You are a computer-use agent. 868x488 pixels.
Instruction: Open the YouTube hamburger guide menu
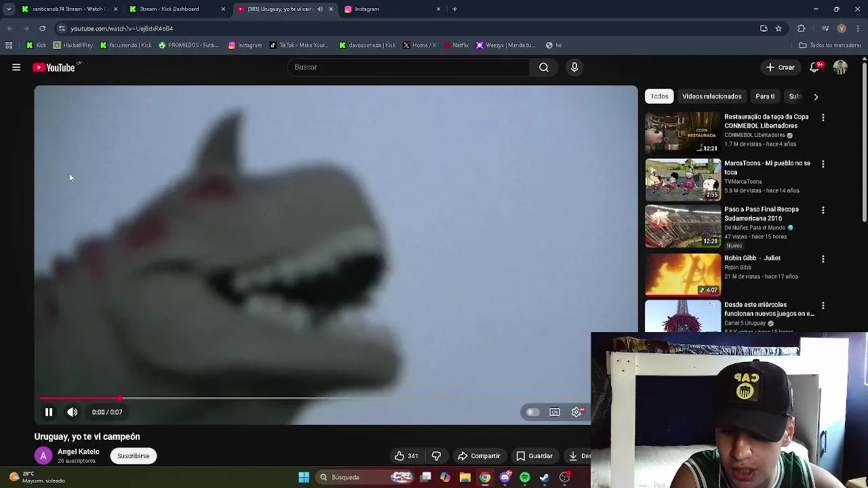(x=16, y=67)
